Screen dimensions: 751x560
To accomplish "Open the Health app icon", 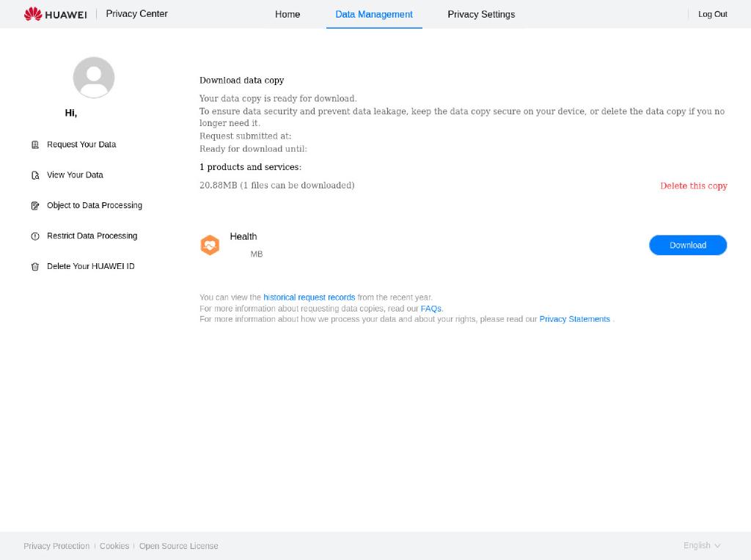I will 210,245.
